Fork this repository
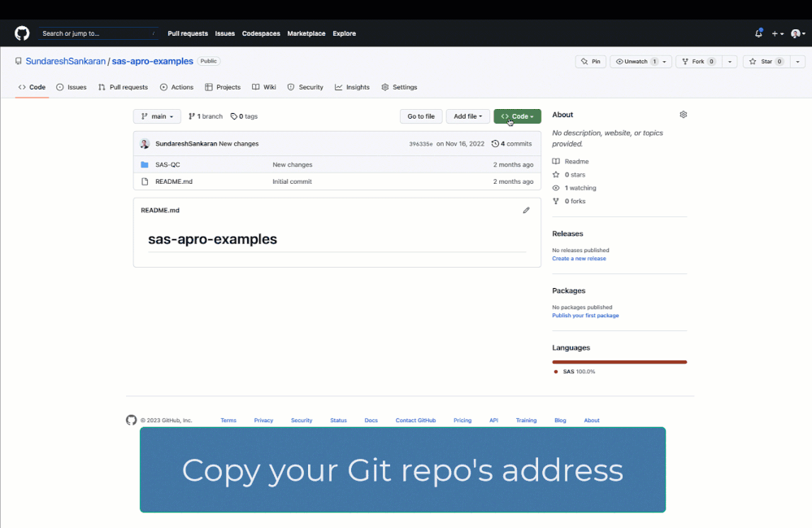812x528 pixels. [x=698, y=62]
